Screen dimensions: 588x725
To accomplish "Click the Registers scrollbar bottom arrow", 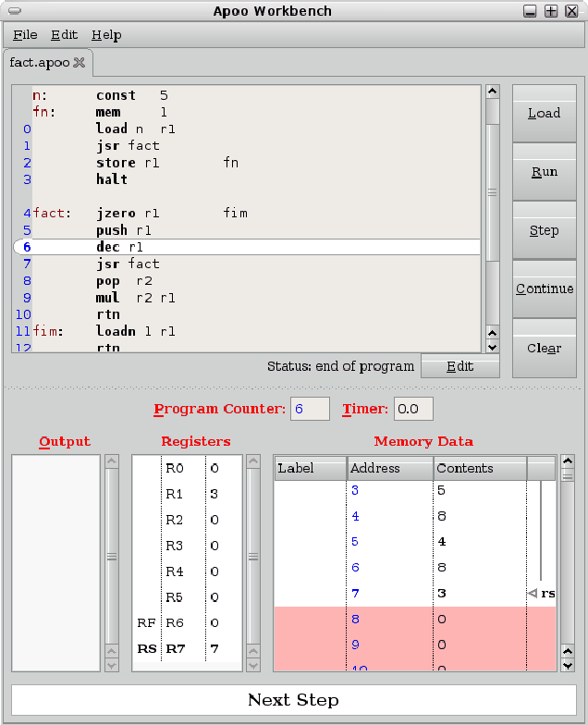I will (x=253, y=666).
